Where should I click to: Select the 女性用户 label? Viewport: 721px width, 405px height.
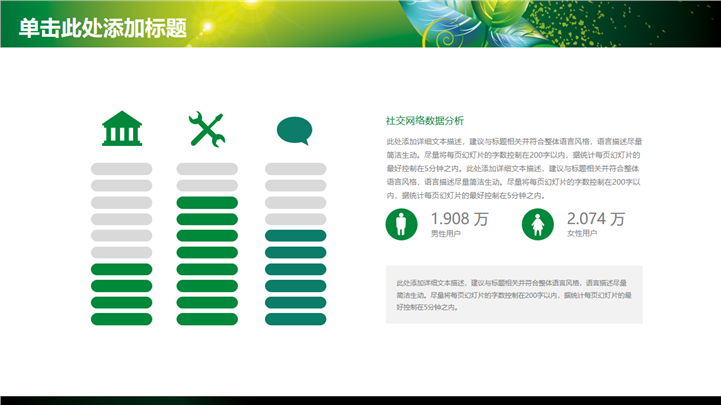pos(581,234)
